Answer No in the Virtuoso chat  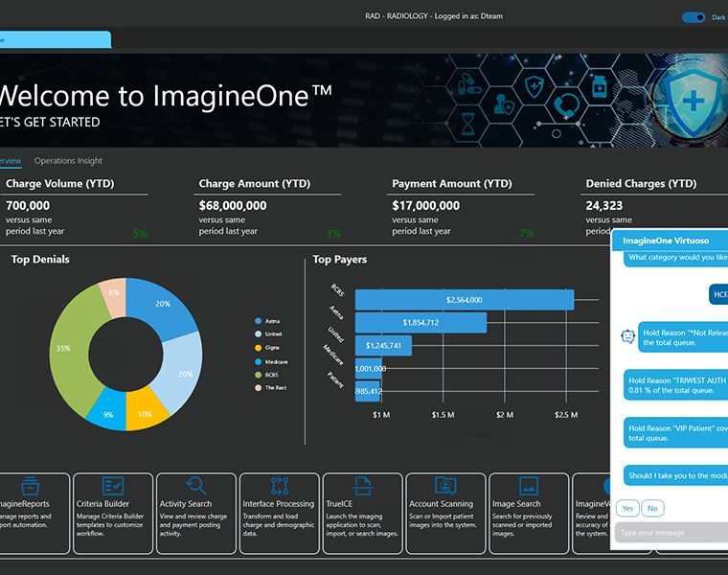[652, 508]
